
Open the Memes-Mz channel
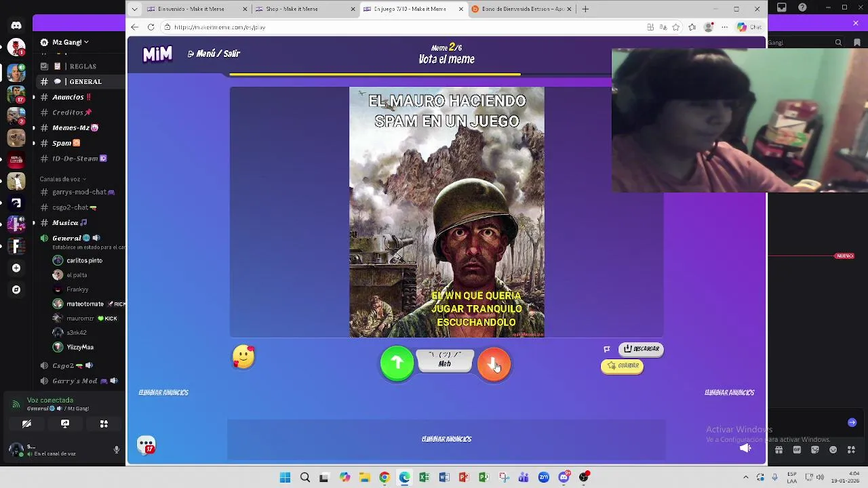[81, 127]
